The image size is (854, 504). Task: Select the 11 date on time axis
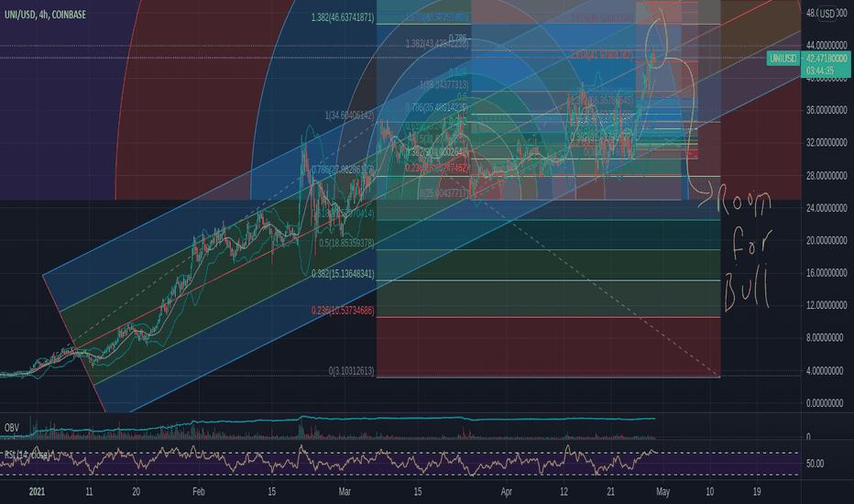click(x=89, y=491)
